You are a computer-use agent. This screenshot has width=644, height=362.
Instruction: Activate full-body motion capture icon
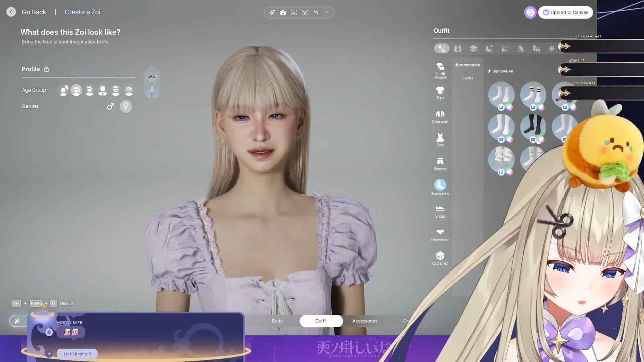(305, 12)
